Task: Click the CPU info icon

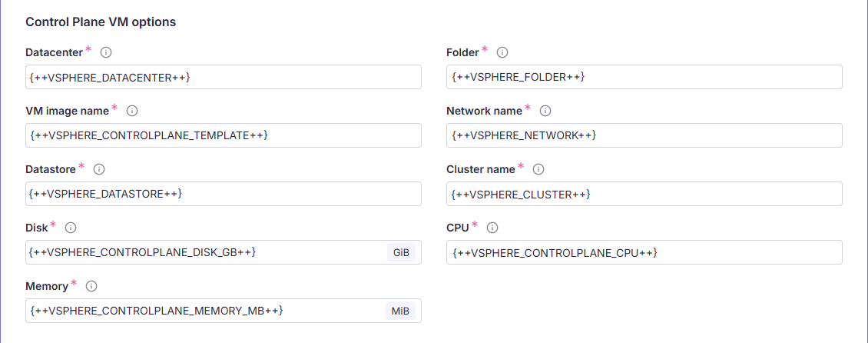Action: (493, 228)
